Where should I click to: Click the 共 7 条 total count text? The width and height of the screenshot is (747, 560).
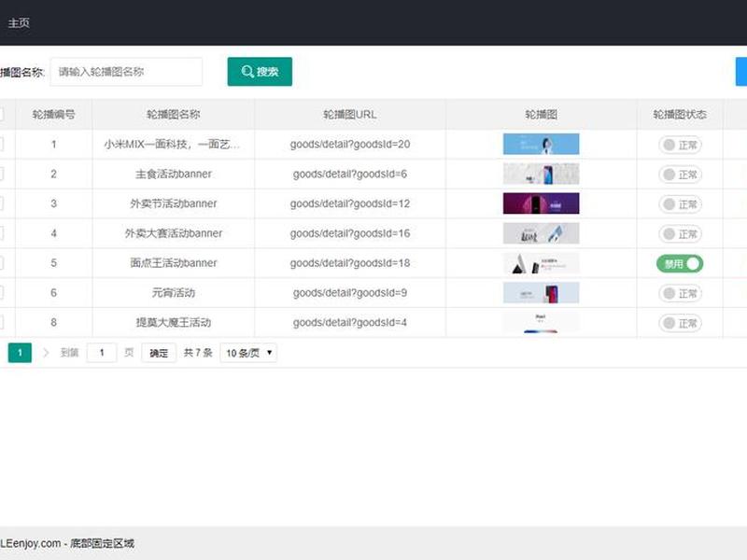tap(198, 353)
